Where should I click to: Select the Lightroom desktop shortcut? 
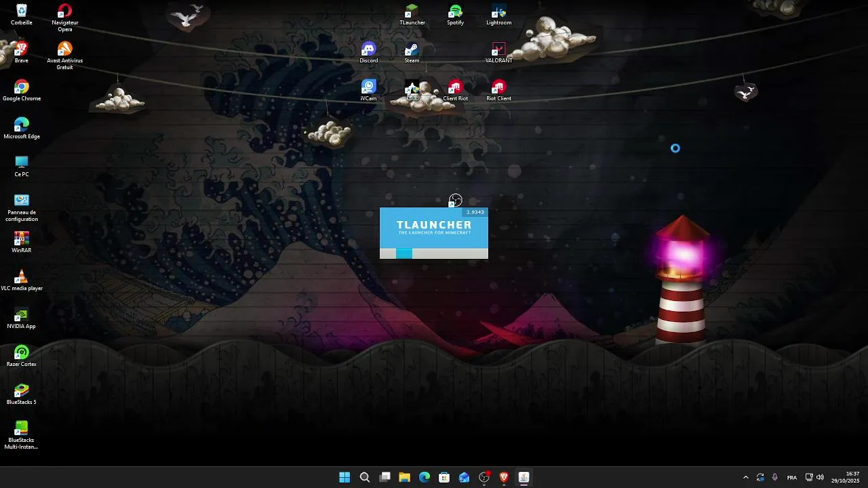click(x=499, y=14)
